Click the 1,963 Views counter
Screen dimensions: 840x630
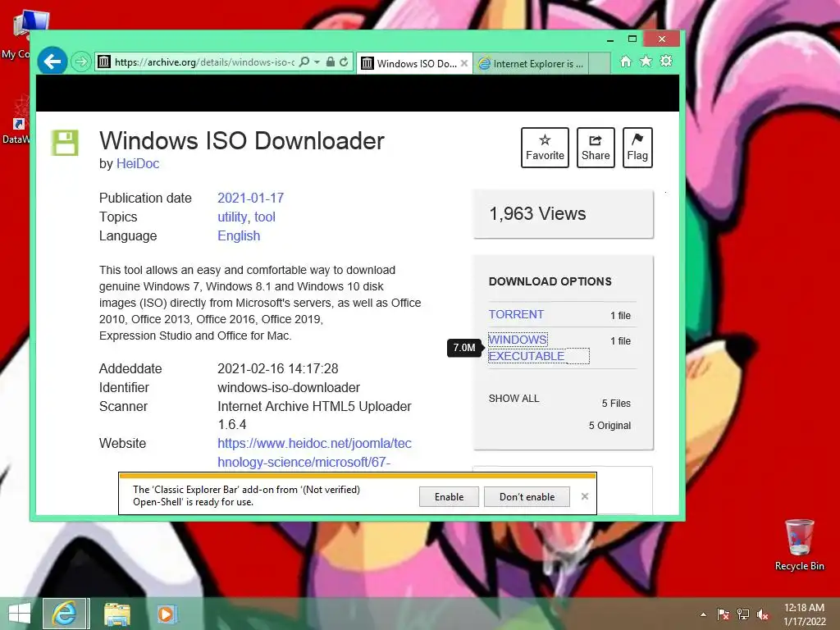pyautogui.click(x=537, y=214)
